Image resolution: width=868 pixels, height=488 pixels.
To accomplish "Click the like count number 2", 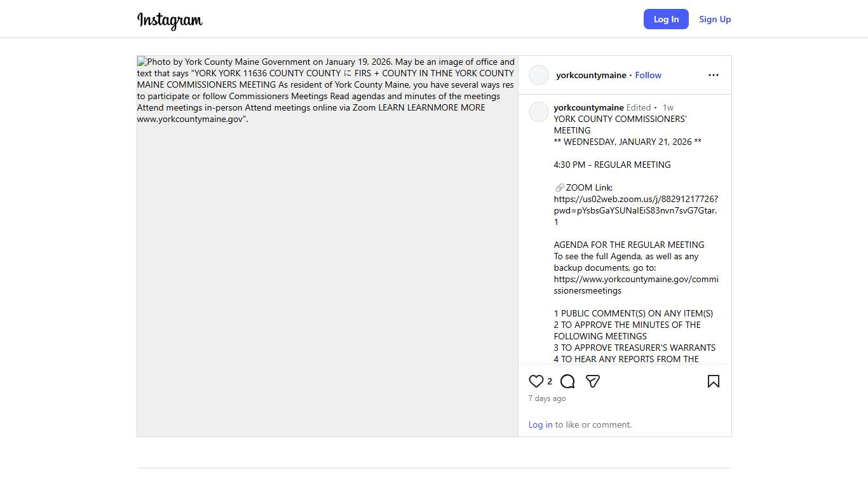I will (x=550, y=381).
